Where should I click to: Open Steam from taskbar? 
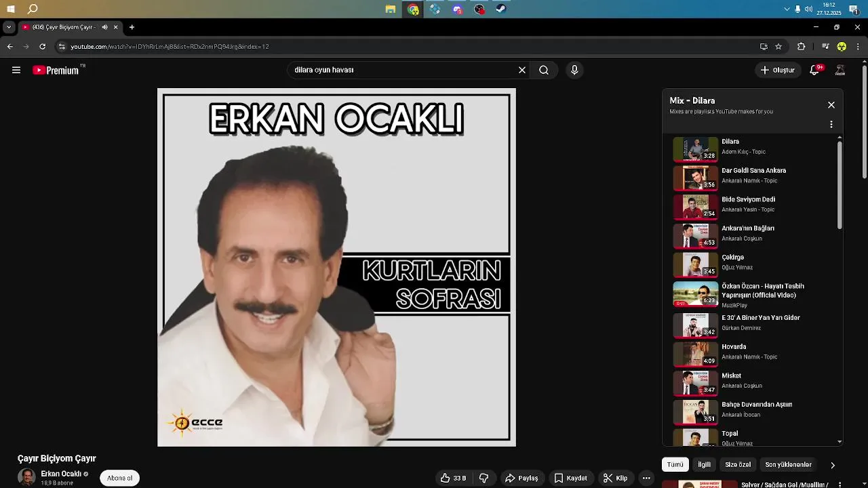(500, 9)
